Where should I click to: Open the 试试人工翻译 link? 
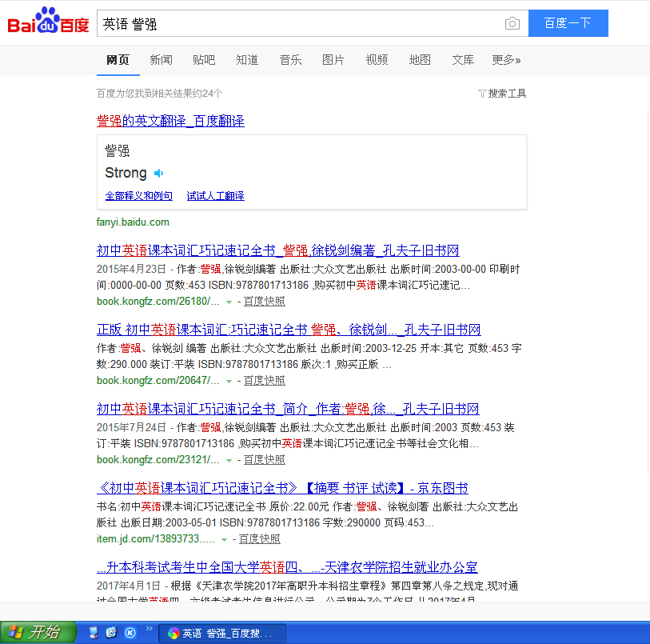click(215, 196)
